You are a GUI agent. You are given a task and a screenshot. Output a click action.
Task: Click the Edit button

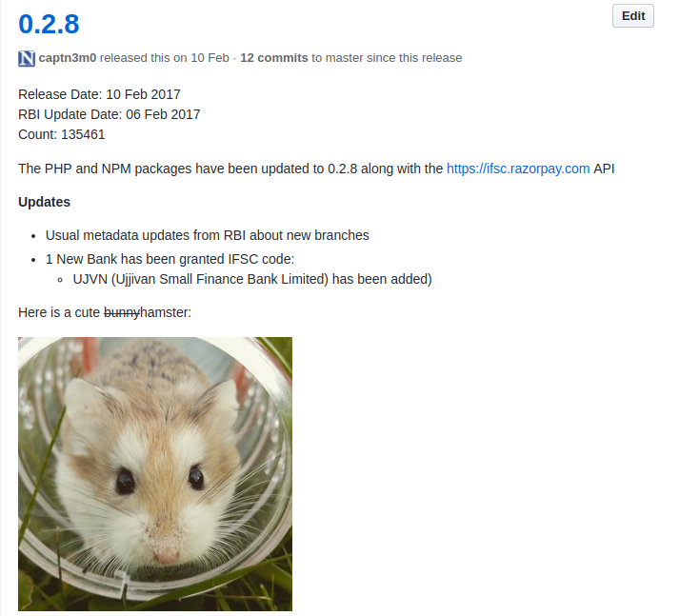pyautogui.click(x=632, y=16)
